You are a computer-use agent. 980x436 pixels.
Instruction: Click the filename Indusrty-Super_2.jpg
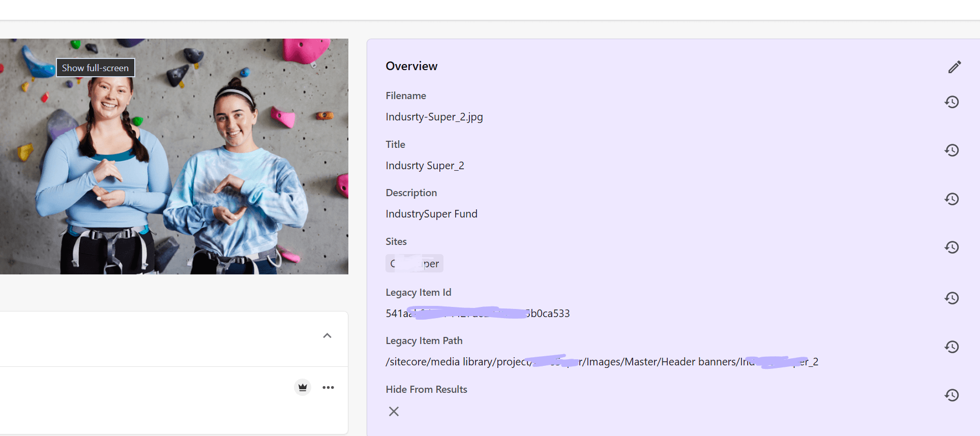coord(434,117)
